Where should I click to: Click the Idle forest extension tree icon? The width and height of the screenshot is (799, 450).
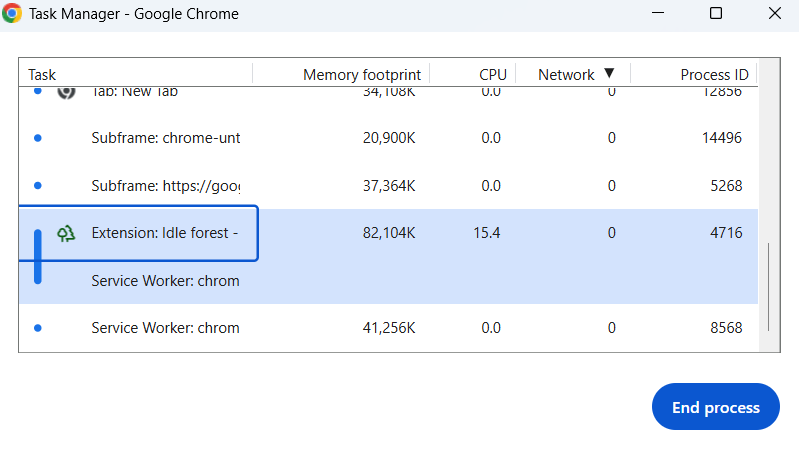tap(66, 233)
